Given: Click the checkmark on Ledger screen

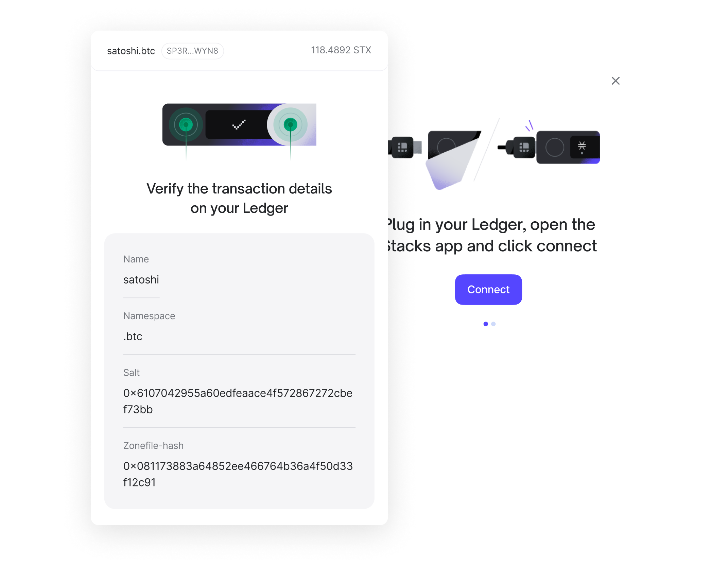Looking at the screenshot, I should [239, 125].
